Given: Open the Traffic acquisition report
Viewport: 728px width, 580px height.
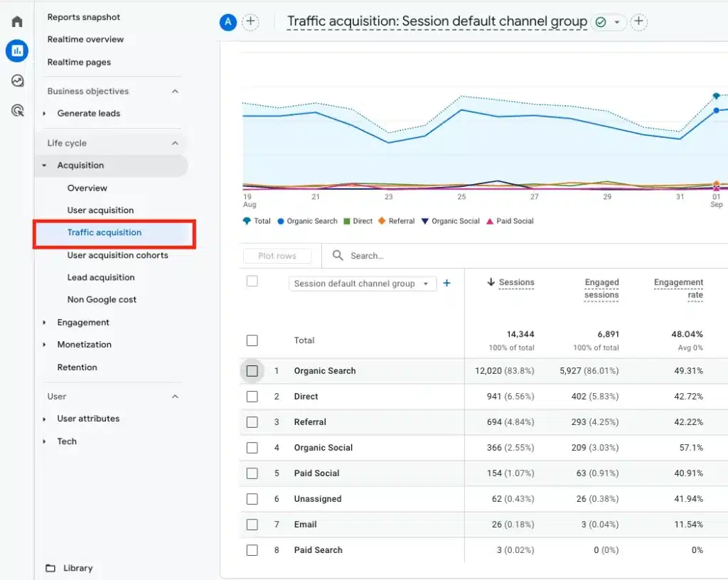Looking at the screenshot, I should (105, 232).
